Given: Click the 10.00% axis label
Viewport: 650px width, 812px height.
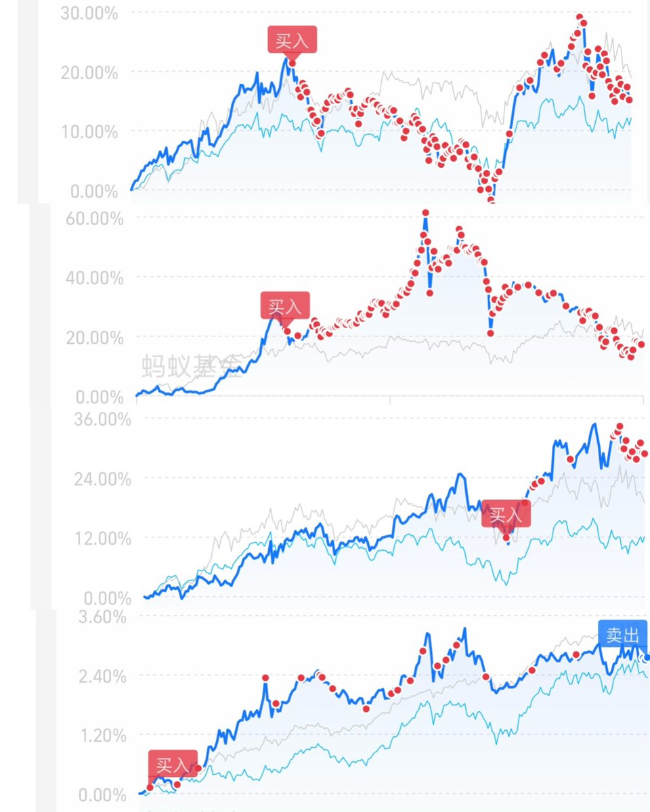Looking at the screenshot, I should tap(89, 131).
